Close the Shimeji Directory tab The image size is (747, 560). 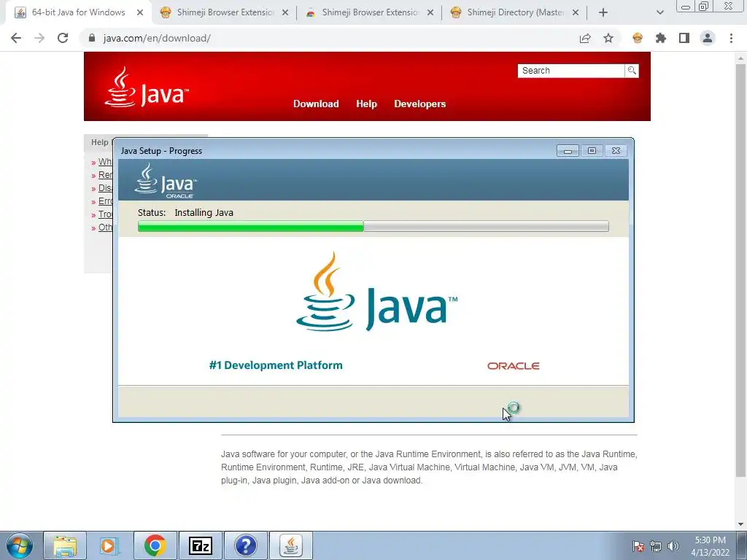click(x=576, y=13)
